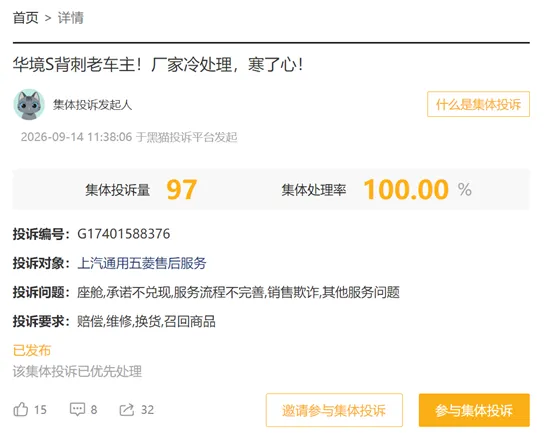Open comments via speech bubble icon
The height and width of the screenshot is (436, 554).
click(77, 409)
